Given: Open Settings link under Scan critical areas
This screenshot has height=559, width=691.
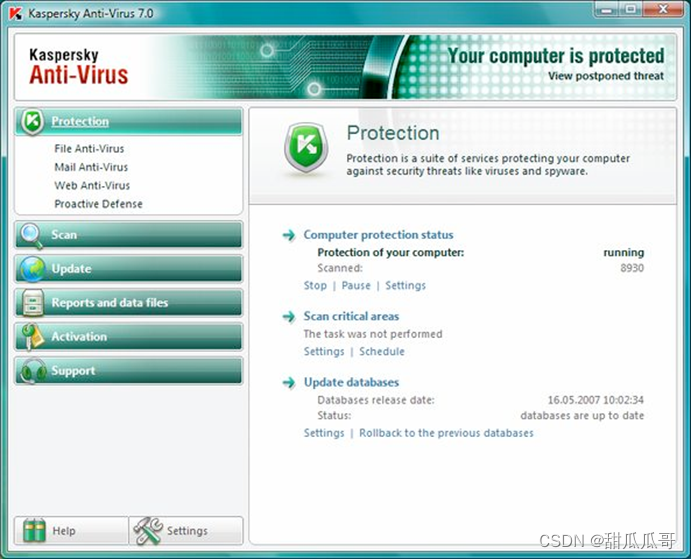Looking at the screenshot, I should click(324, 352).
